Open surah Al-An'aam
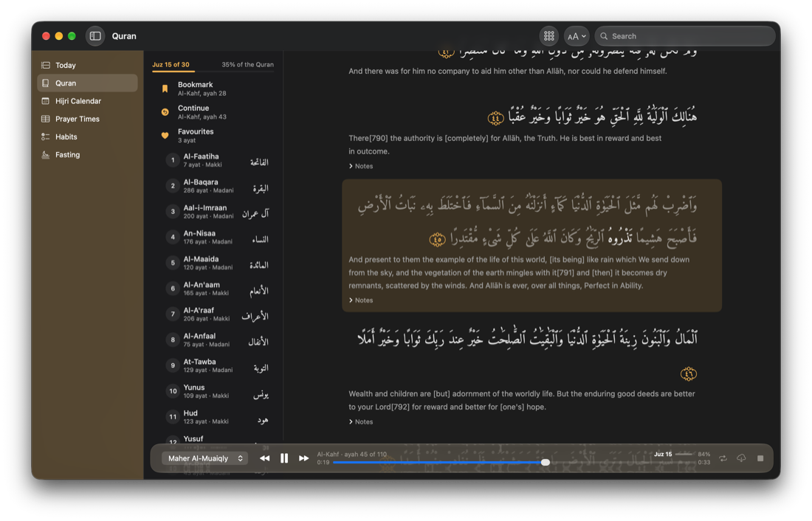Viewport: 812px width, 521px height. 216,289
